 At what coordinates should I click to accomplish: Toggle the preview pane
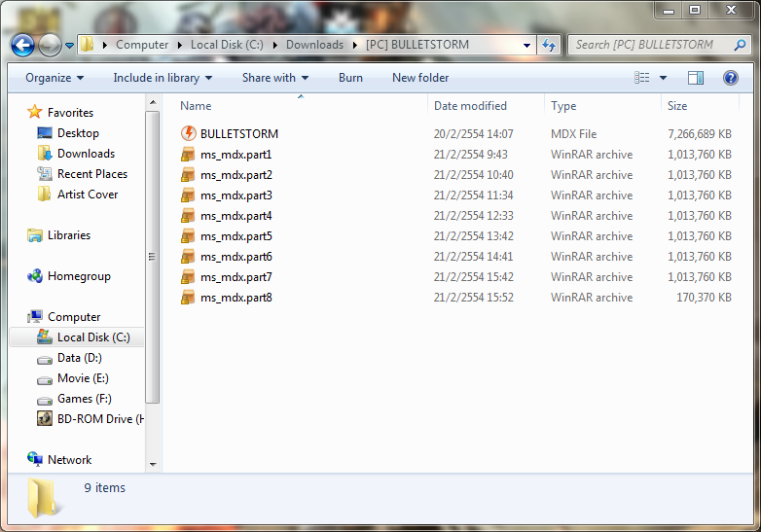(x=696, y=78)
